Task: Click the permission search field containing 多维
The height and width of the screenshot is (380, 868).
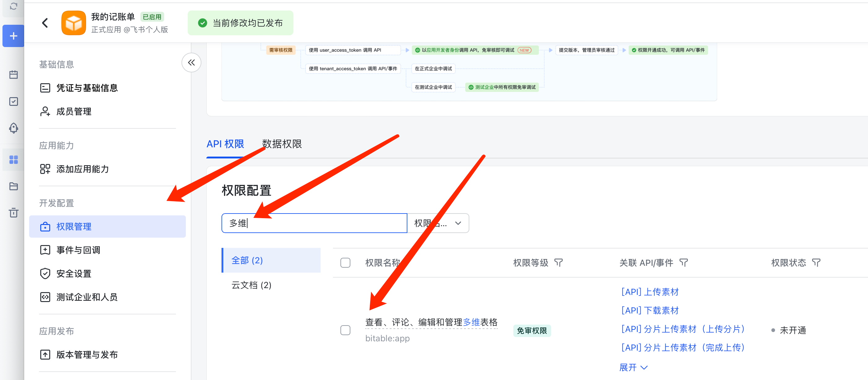Action: tap(314, 223)
